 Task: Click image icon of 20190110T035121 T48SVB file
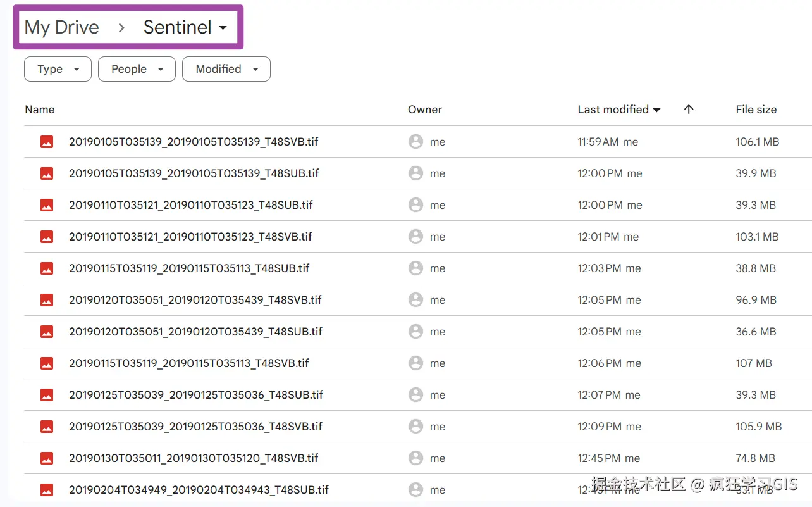pos(47,237)
